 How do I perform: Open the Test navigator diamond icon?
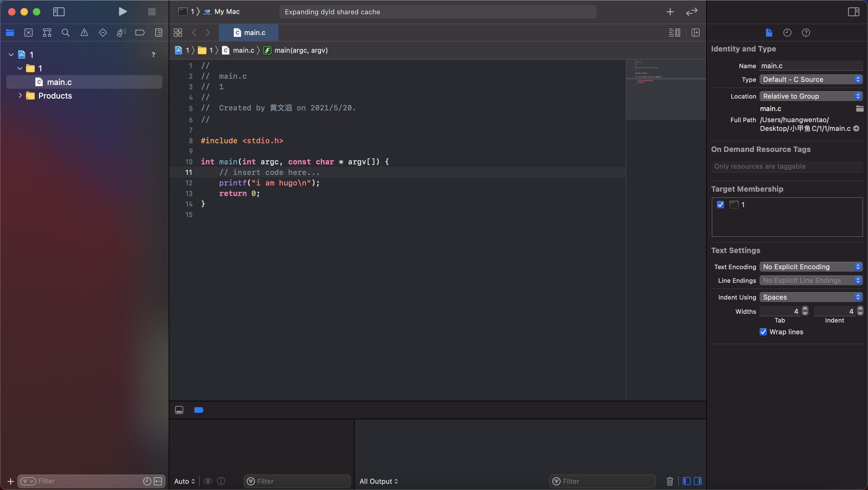(103, 33)
